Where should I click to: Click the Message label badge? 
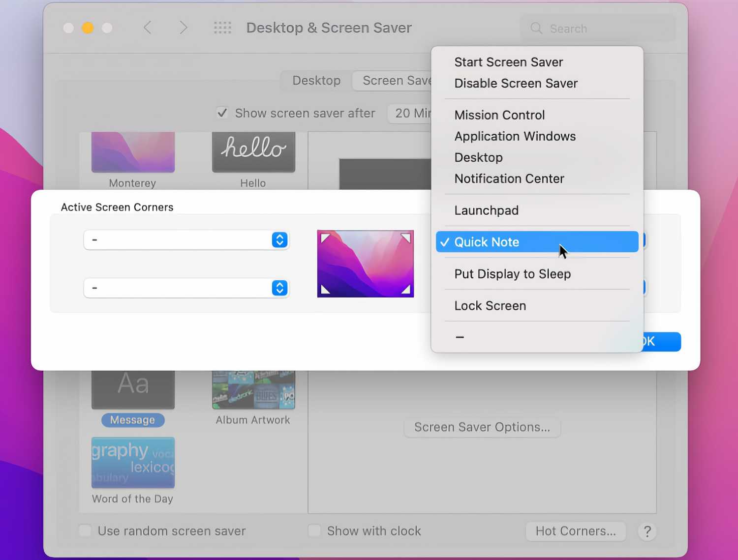click(132, 420)
